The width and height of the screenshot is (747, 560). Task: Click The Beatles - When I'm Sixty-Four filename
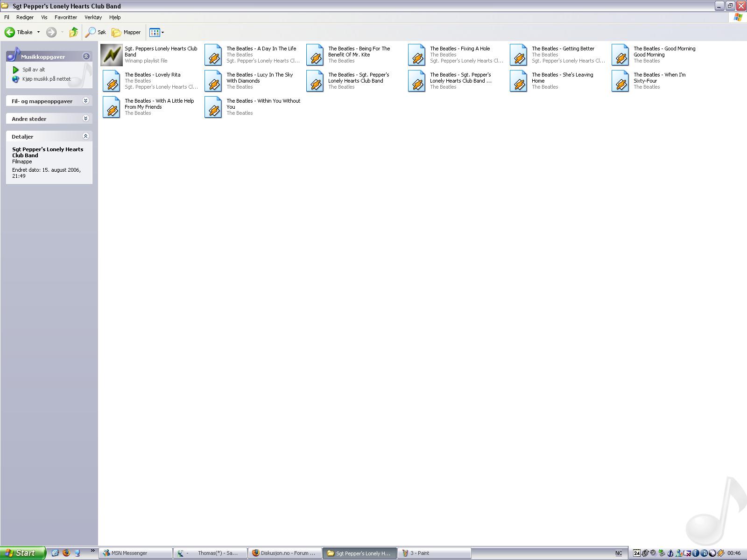[660, 77]
